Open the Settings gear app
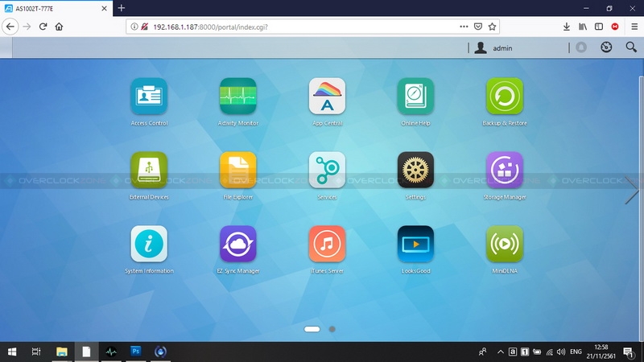Image resolution: width=644 pixels, height=362 pixels. click(x=415, y=170)
